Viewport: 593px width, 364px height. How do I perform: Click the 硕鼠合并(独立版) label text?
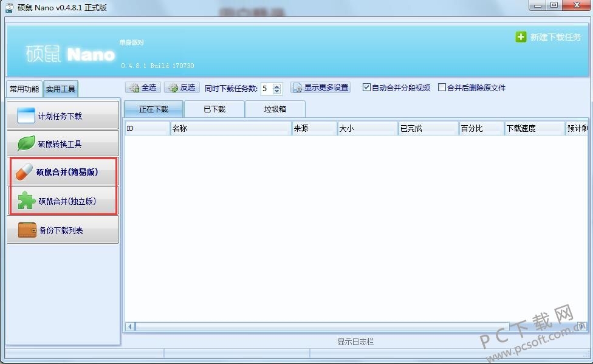[67, 201]
